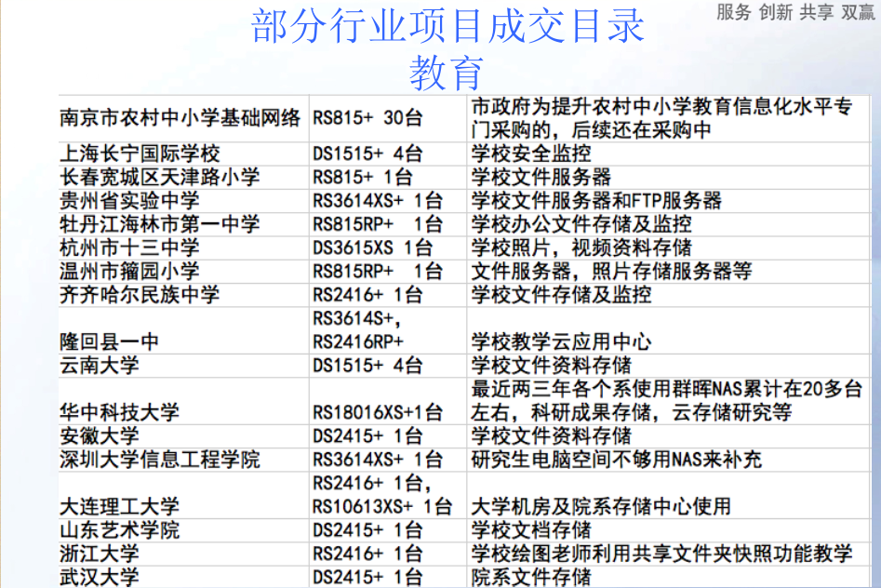This screenshot has width=881, height=588.
Task: Select the "教育" subtitle heading
Action: (447, 72)
